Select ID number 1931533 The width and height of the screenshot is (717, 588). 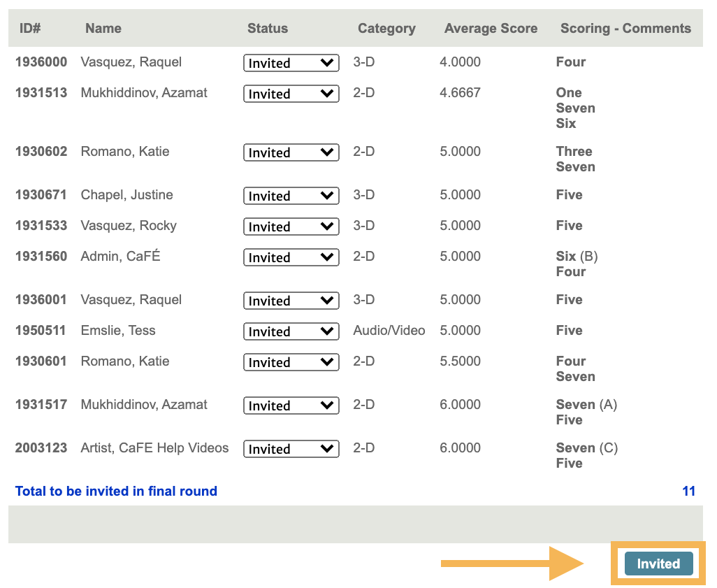click(41, 225)
